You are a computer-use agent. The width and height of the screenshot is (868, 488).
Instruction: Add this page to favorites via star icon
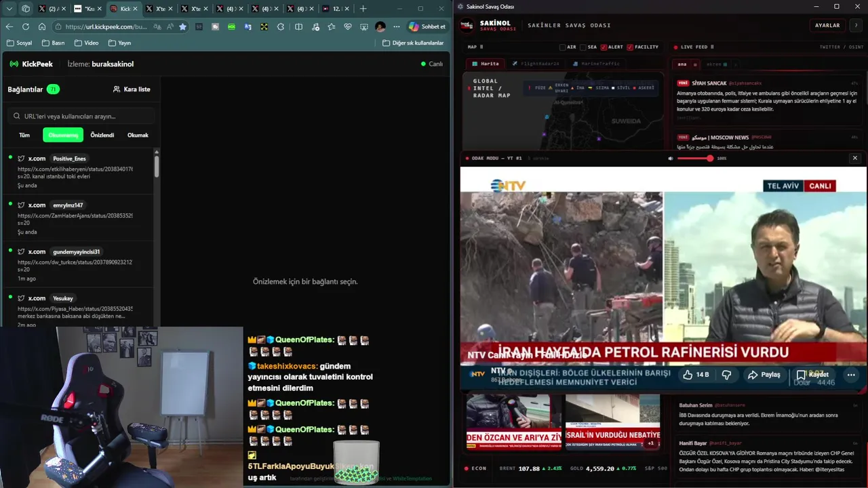pos(182,26)
